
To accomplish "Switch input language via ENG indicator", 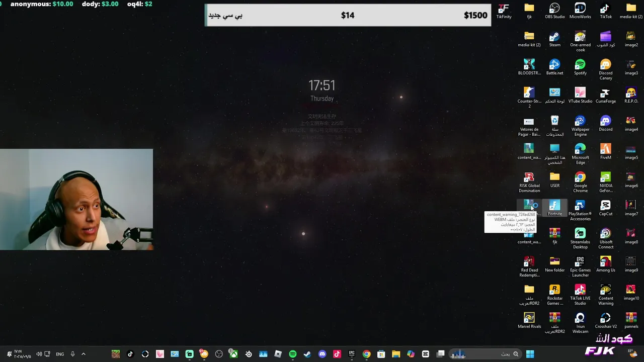I will [x=60, y=354].
